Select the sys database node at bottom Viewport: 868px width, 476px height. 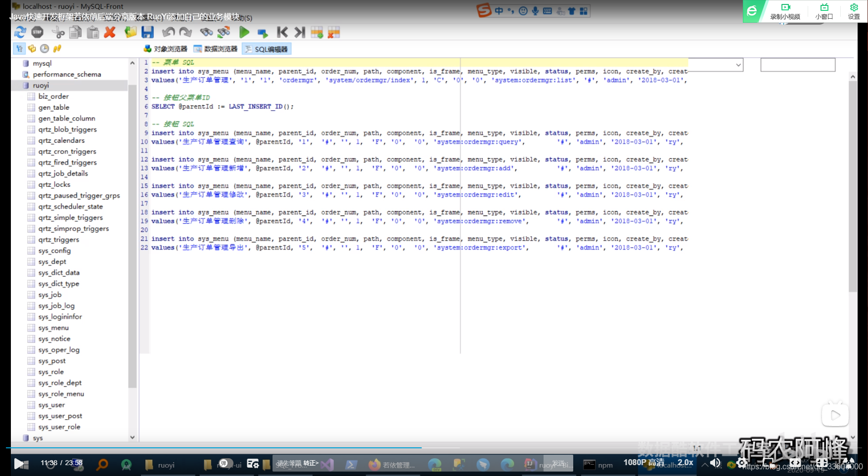(38, 438)
